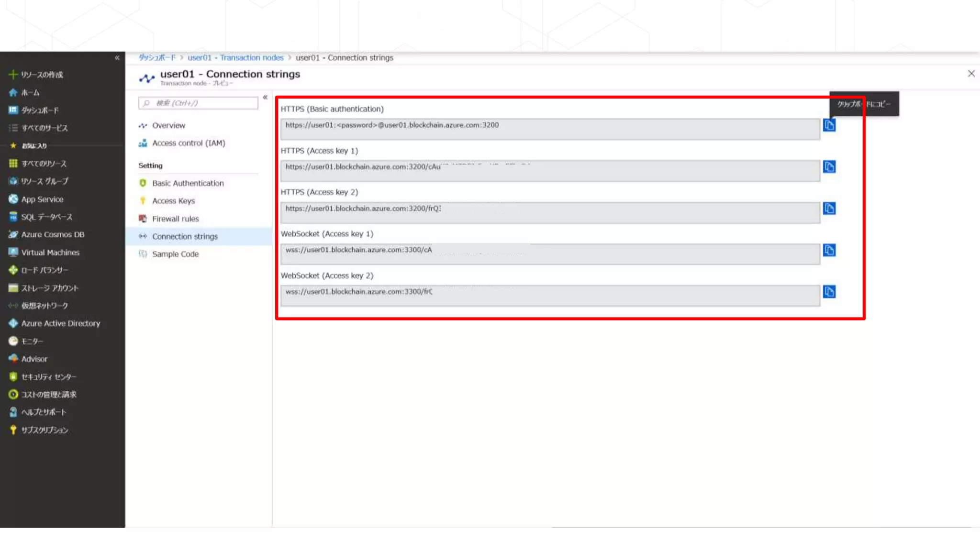Click the ダッシュボード breadcrumb link

tap(157, 57)
